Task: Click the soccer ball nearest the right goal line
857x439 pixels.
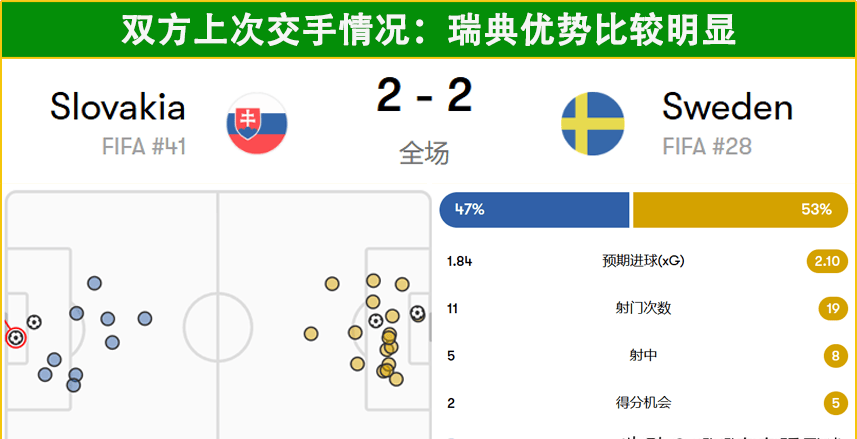Action: point(417,313)
